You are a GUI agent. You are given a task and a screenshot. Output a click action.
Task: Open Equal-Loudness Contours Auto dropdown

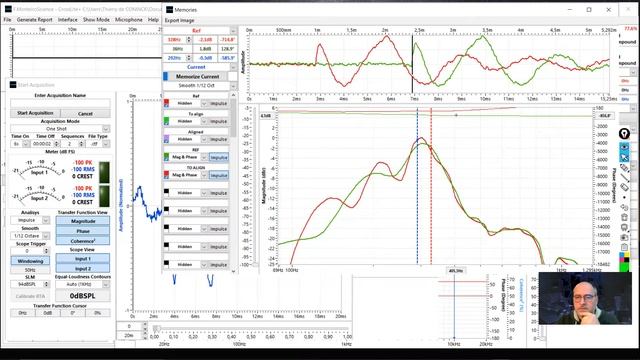[83, 284]
